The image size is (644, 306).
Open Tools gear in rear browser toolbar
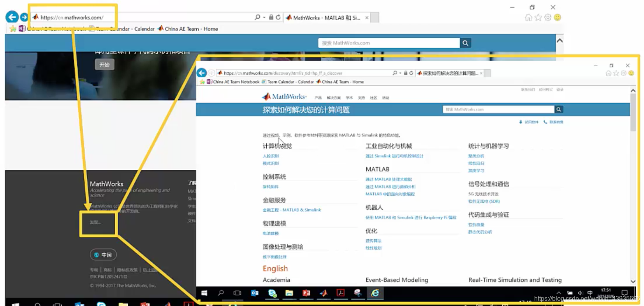point(548,18)
